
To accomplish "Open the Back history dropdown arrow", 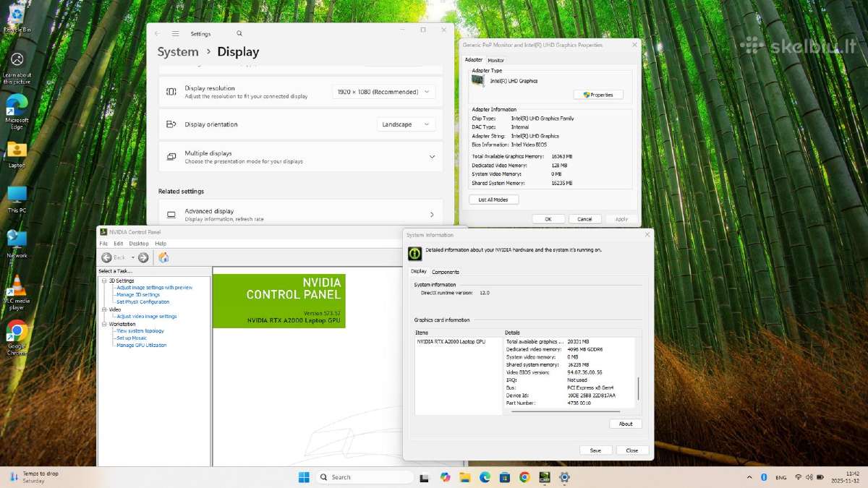I will [x=132, y=257].
